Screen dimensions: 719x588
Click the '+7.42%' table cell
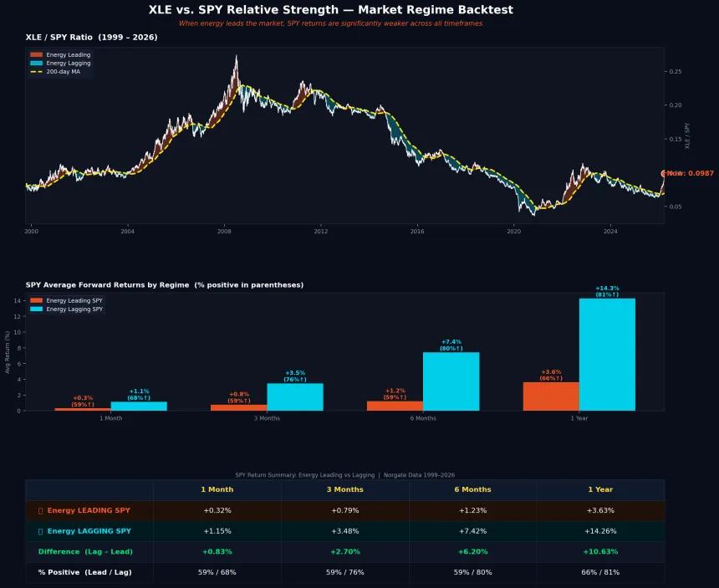472,531
